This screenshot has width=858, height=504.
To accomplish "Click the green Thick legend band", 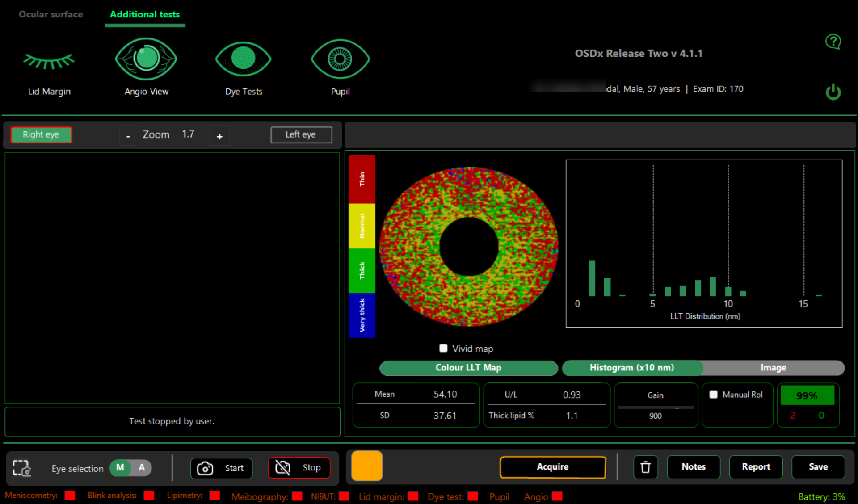I will click(362, 271).
